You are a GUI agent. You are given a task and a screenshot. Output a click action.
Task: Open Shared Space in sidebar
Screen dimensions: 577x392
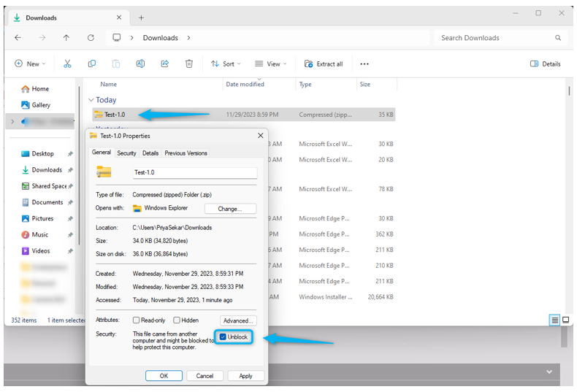[x=44, y=186]
